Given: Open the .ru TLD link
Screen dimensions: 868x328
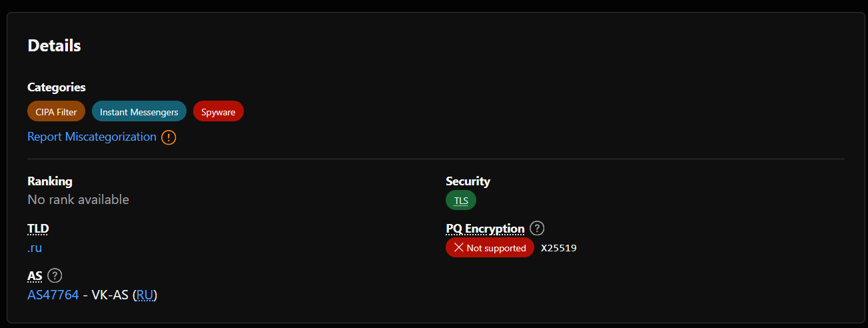Looking at the screenshot, I should tap(35, 248).
